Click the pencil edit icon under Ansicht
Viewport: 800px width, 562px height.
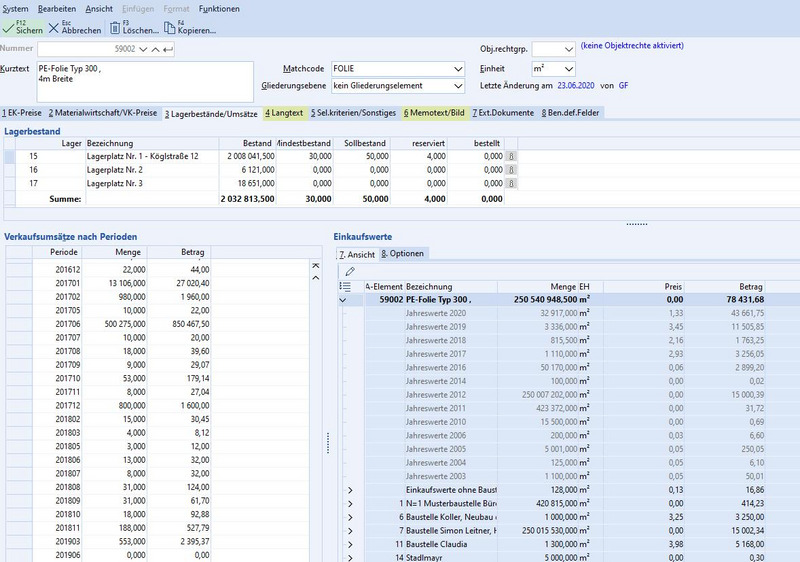pyautogui.click(x=350, y=271)
